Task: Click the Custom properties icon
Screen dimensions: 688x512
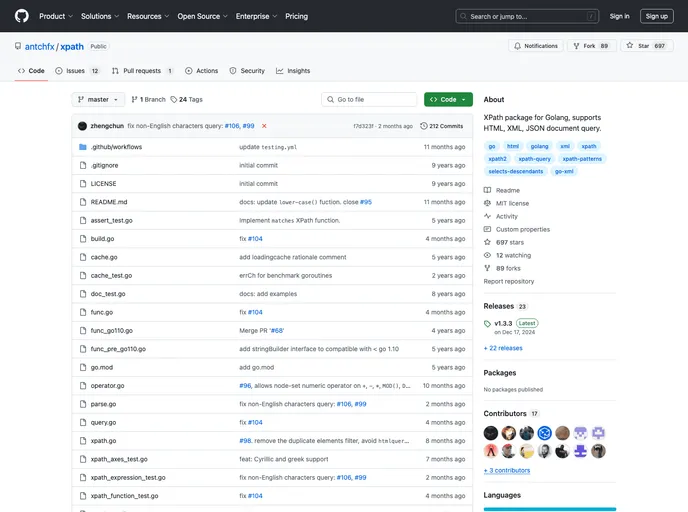Action: [487, 229]
